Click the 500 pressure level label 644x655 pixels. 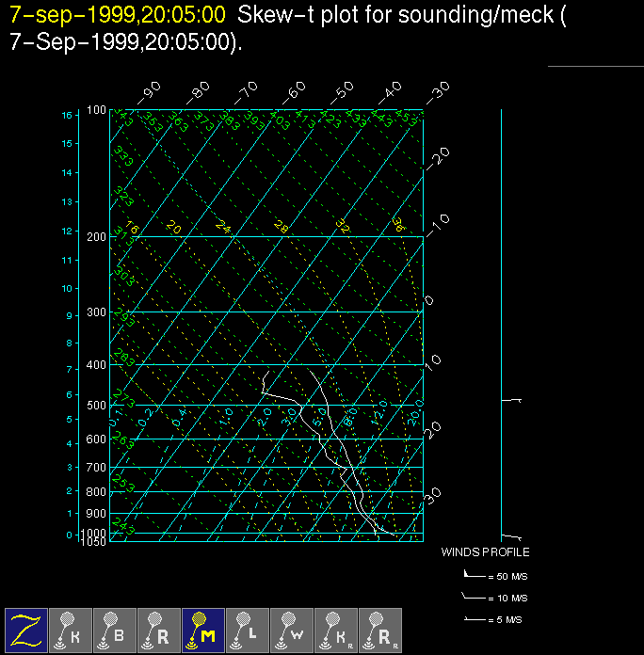(x=97, y=406)
